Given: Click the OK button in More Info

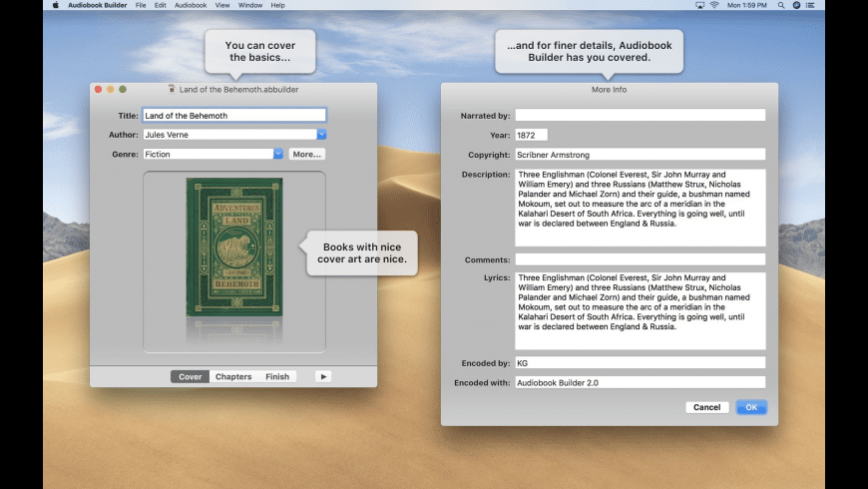Looking at the screenshot, I should click(x=751, y=407).
